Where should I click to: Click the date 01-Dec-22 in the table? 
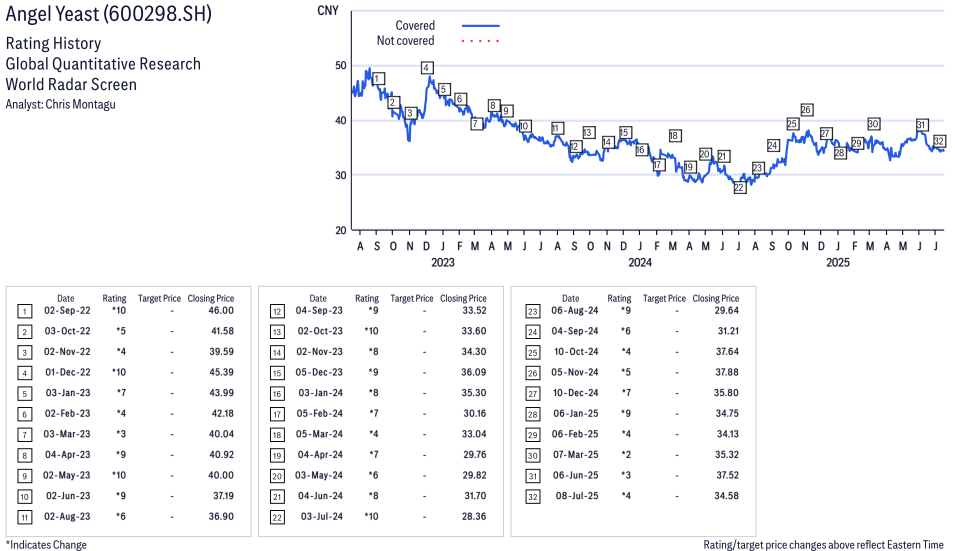(68, 372)
